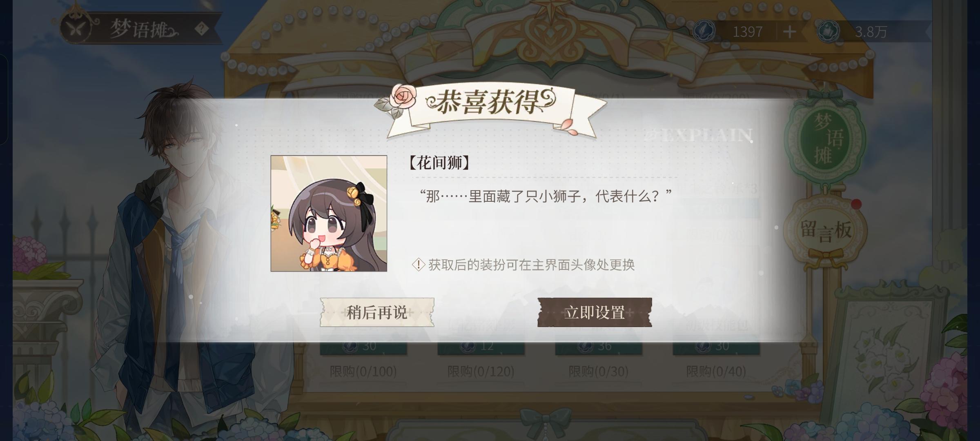
Task: Tap the currency icon next to 3.8万
Action: click(x=829, y=31)
